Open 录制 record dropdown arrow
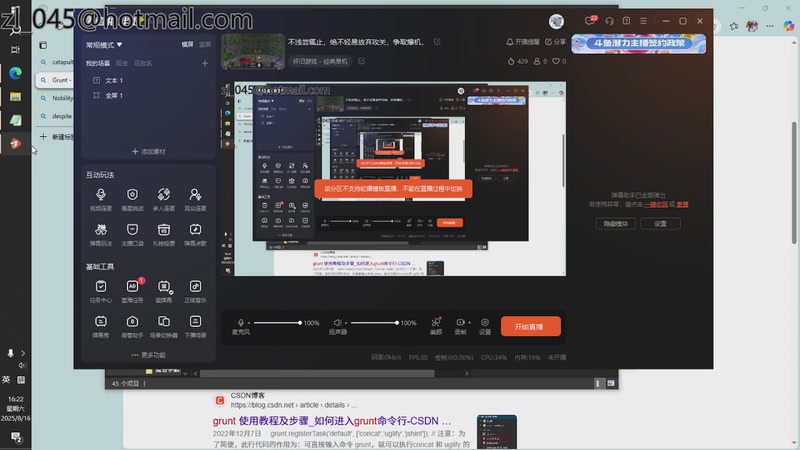800x450 pixels. (x=469, y=322)
